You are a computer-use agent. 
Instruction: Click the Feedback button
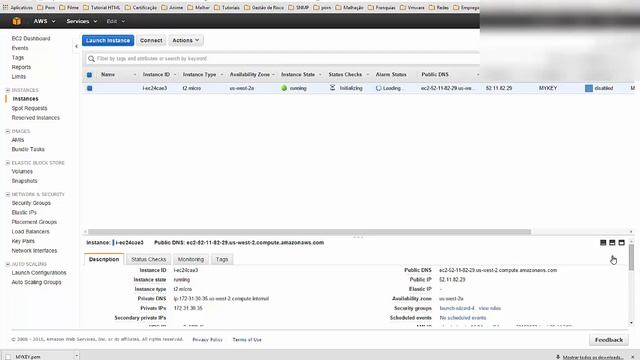[x=609, y=340]
